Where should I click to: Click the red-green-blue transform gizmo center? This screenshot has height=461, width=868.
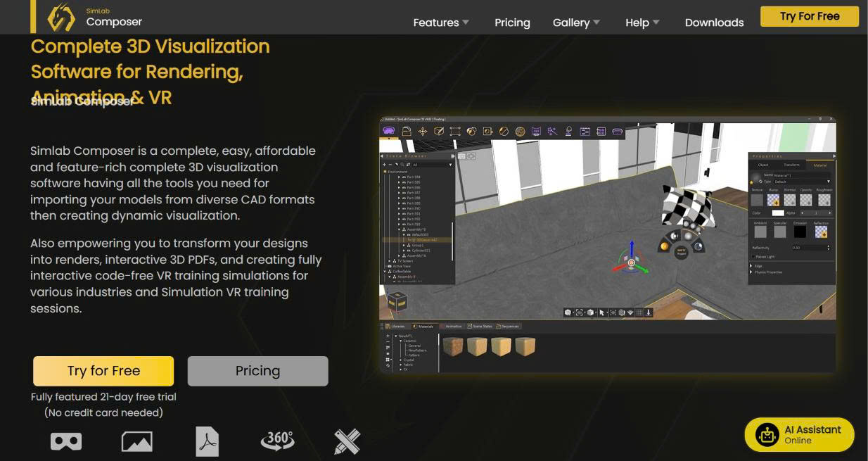click(631, 263)
